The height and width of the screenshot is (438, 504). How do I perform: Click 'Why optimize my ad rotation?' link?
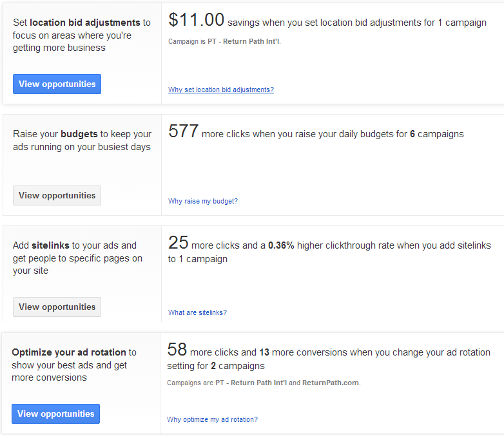point(212,419)
